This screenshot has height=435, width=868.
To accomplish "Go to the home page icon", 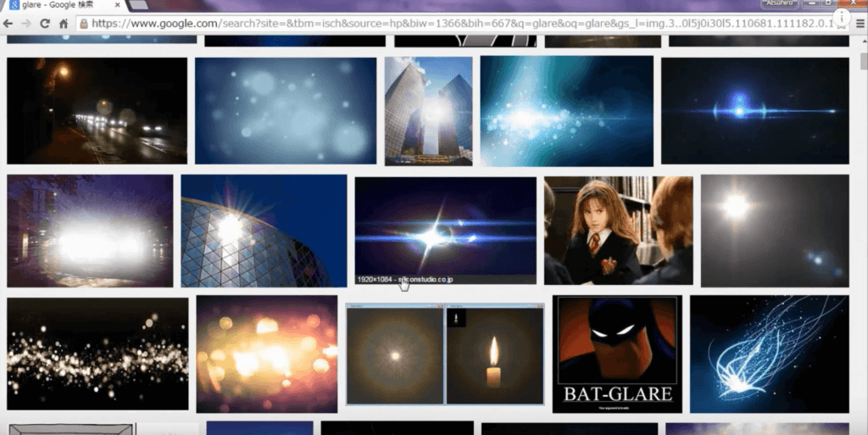I will click(x=64, y=24).
